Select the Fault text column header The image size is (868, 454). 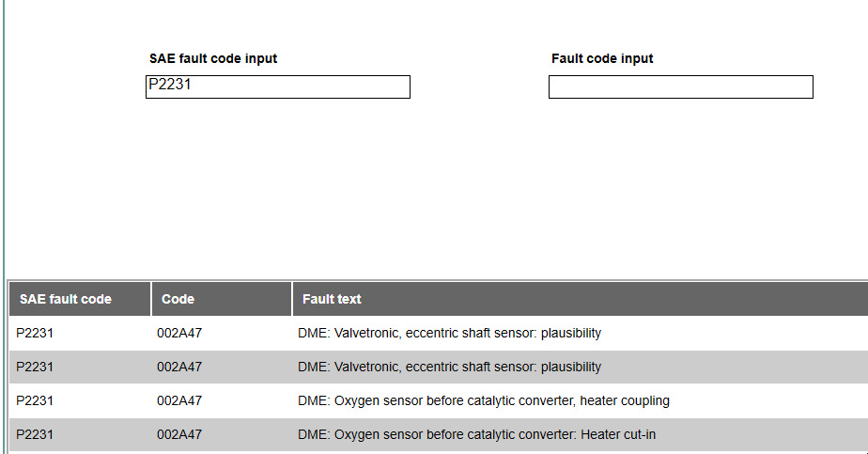click(332, 299)
